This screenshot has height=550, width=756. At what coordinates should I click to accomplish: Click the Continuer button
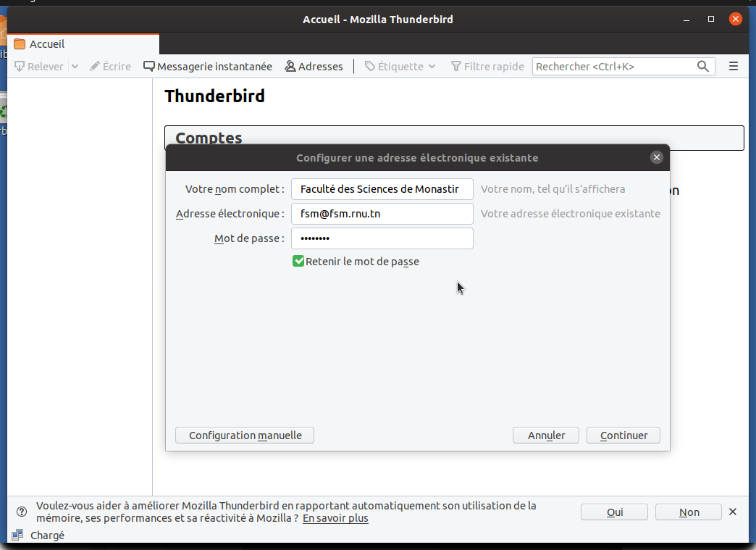(x=623, y=436)
